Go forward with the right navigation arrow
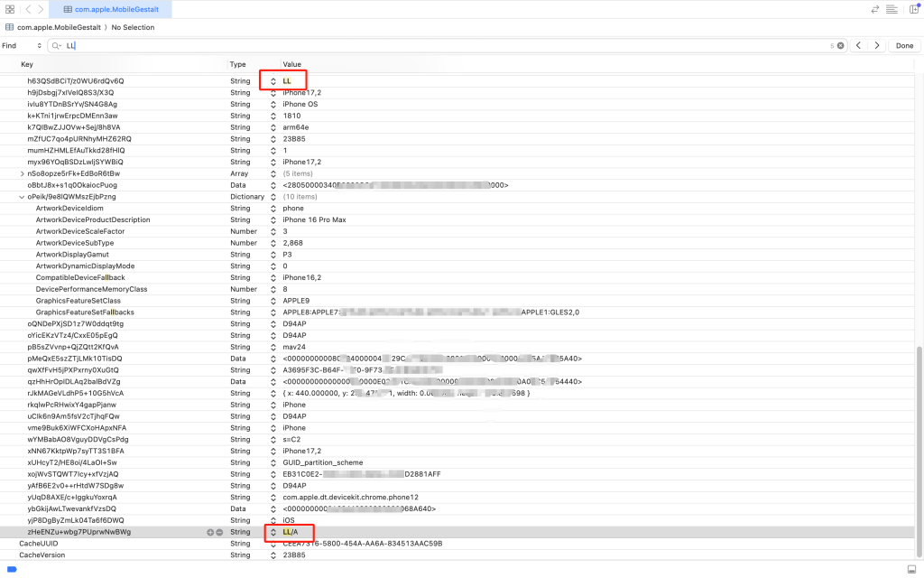The image size is (924, 578). [x=42, y=9]
